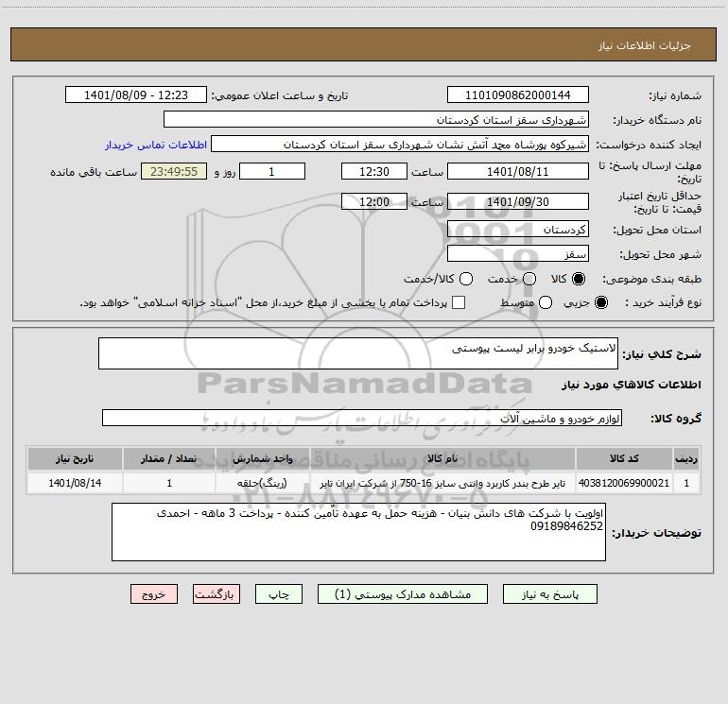This screenshot has height=704, width=728.
Task: Click مشاهده مدارک پیوستی (1) button
Action: (403, 594)
